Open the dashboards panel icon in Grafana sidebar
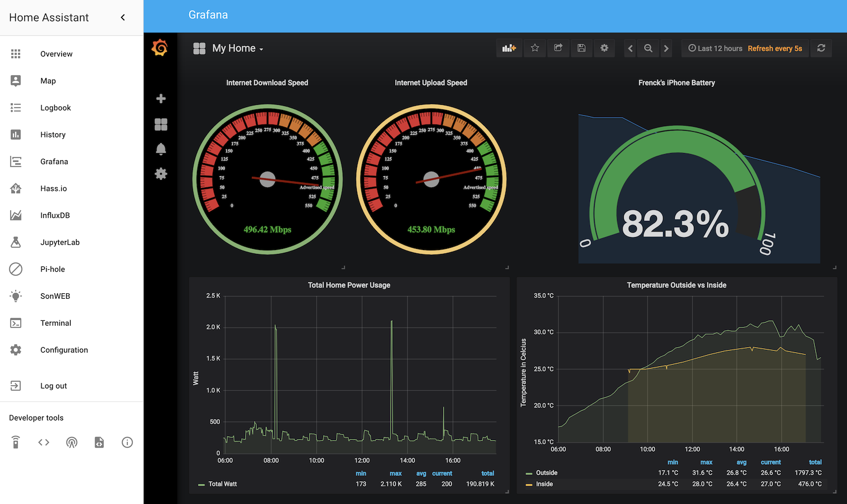 (x=160, y=124)
